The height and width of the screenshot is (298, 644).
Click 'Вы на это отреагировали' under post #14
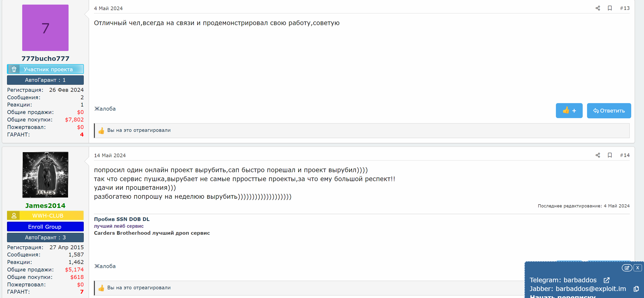click(139, 287)
